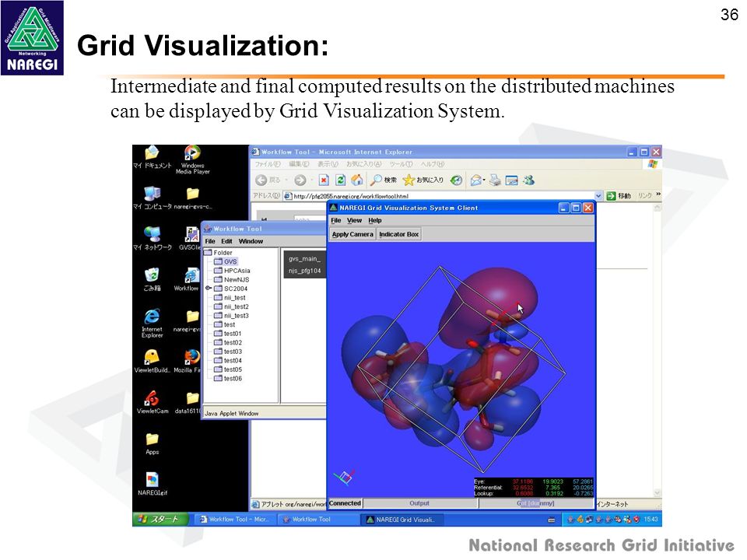This screenshot has height=560, width=747.
Task: Select the NewNJS folder in the tree
Action: [232, 279]
